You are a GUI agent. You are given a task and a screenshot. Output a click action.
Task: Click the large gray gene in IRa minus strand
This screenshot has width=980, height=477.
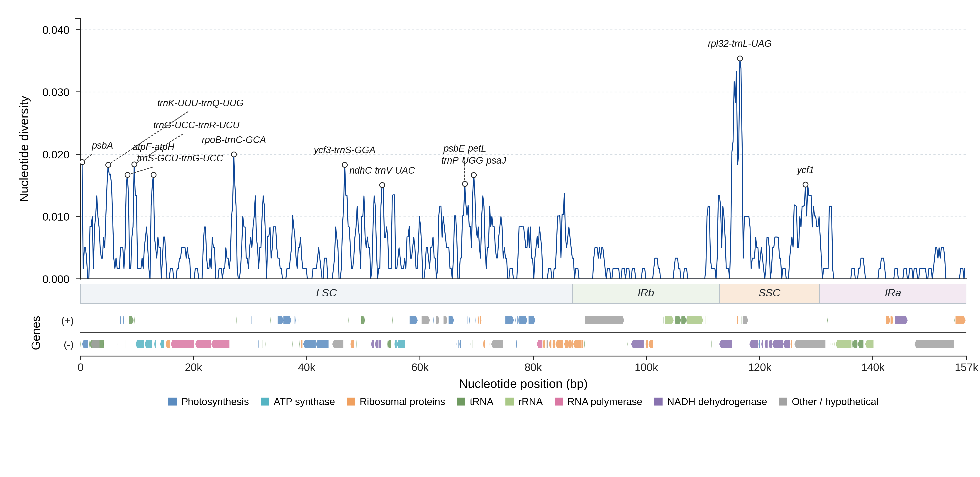click(x=934, y=344)
